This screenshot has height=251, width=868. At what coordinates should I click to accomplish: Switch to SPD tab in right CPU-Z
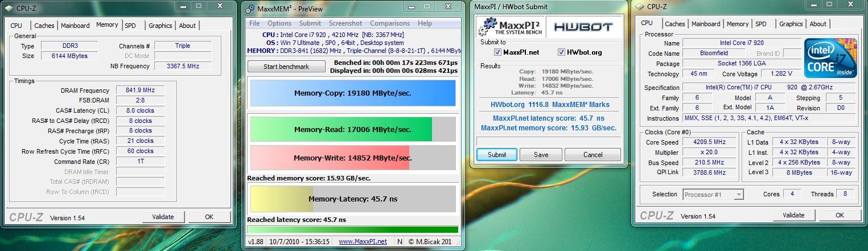[x=761, y=24]
